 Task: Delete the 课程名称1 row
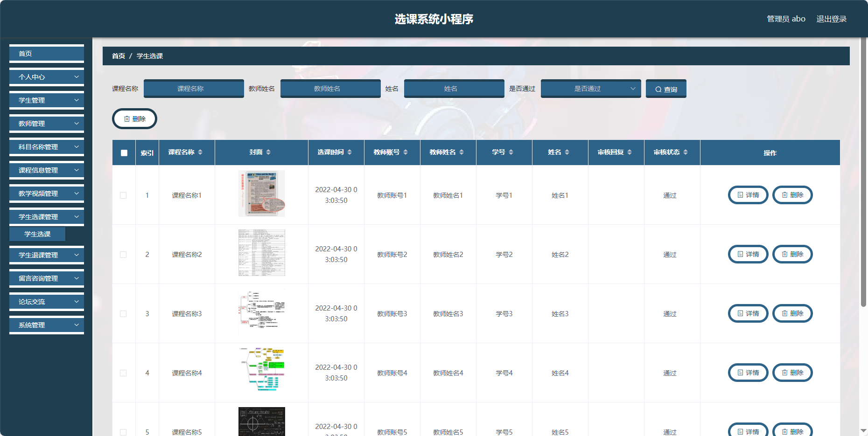tap(792, 195)
